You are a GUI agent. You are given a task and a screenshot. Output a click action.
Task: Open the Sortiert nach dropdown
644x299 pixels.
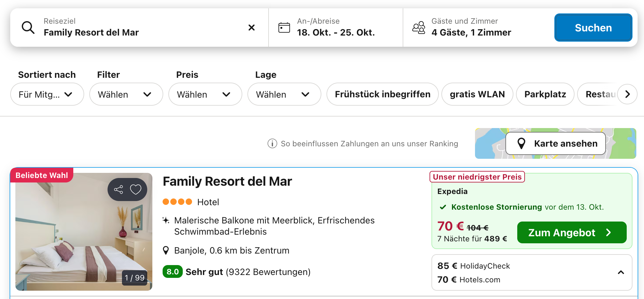coord(47,94)
